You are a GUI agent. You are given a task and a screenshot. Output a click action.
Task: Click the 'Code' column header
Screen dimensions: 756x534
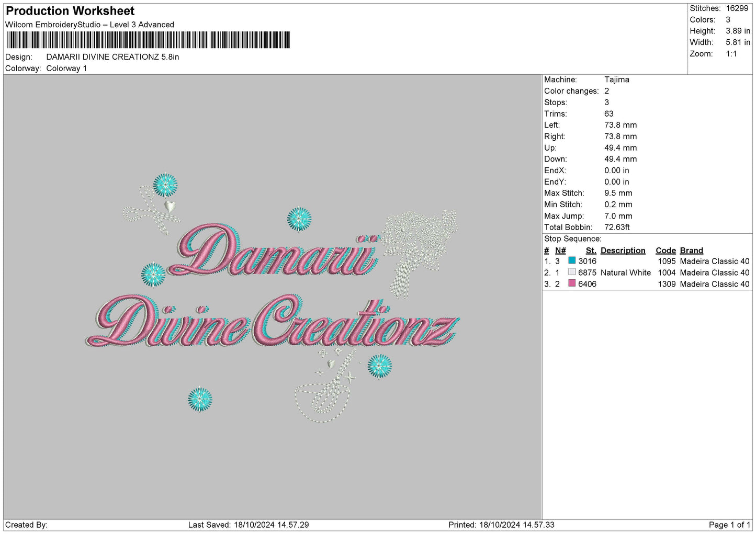click(x=665, y=251)
